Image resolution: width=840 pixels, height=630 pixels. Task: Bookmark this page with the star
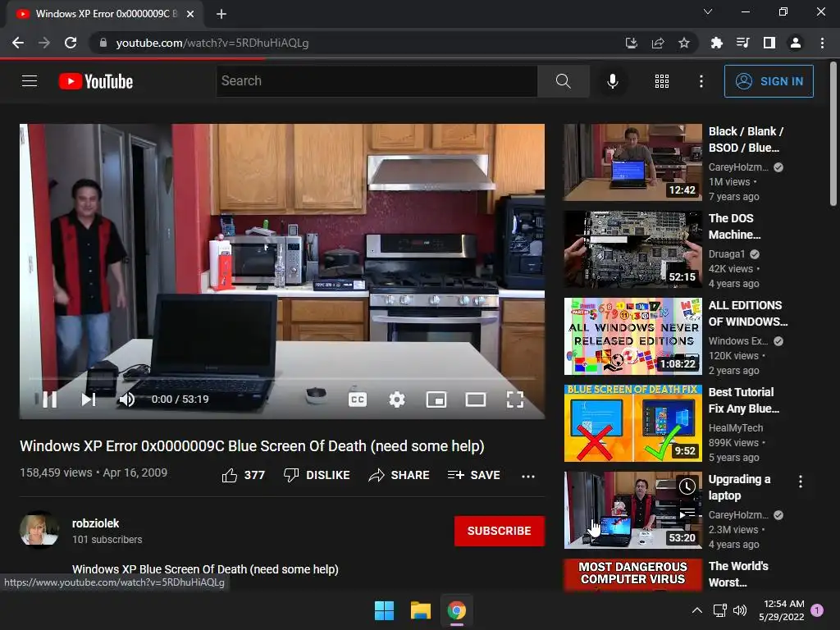(x=684, y=43)
